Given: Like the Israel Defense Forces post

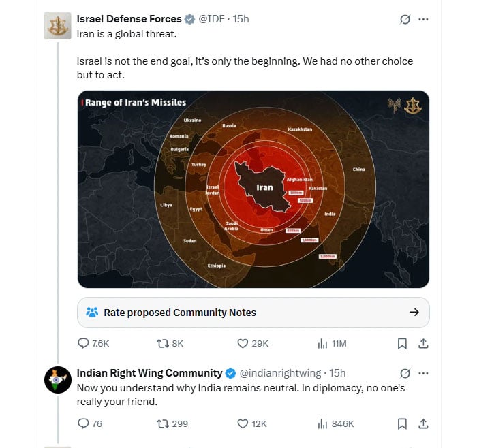Looking at the screenshot, I should (242, 344).
